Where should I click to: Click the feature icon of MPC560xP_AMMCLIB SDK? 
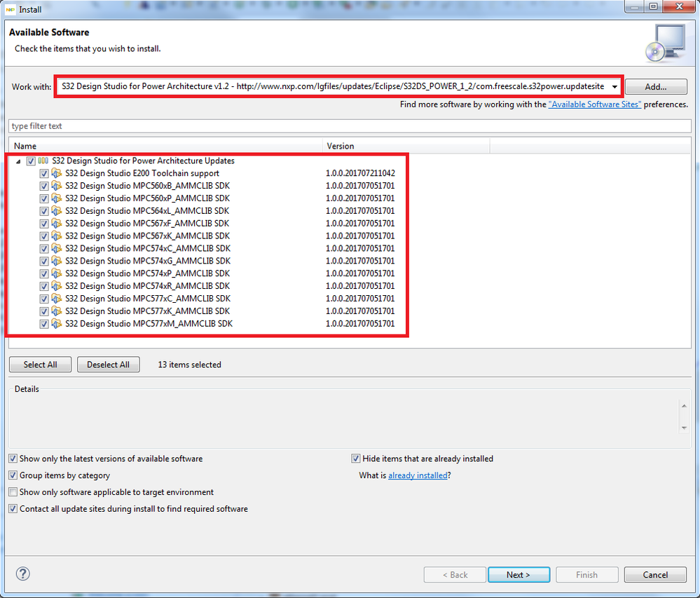pos(57,198)
